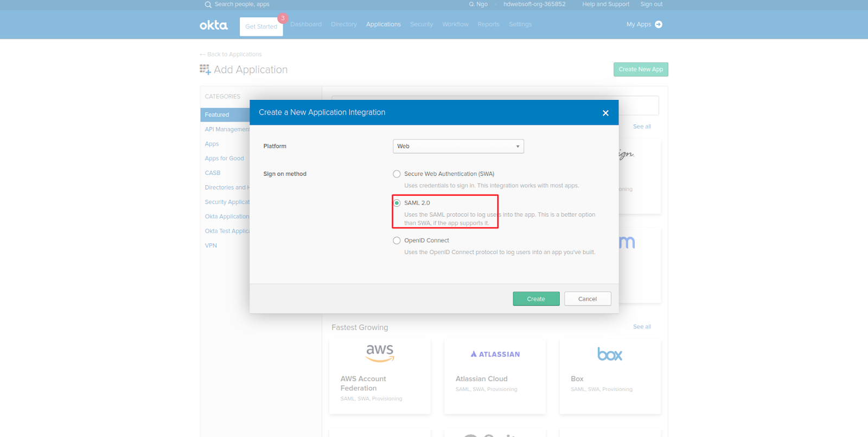
Task: Click See all next to Fastest Growing
Action: [642, 327]
